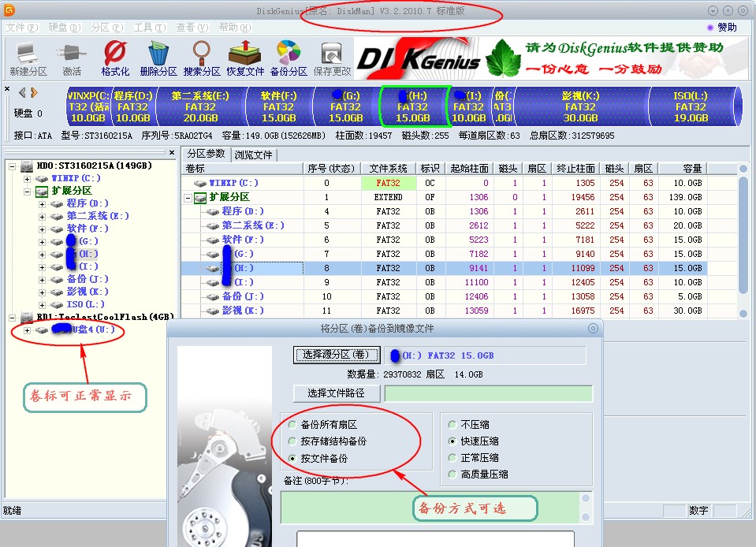Screen dimensions: 756x547
Task: Open the 硬盘(D) menu
Action: point(65,28)
